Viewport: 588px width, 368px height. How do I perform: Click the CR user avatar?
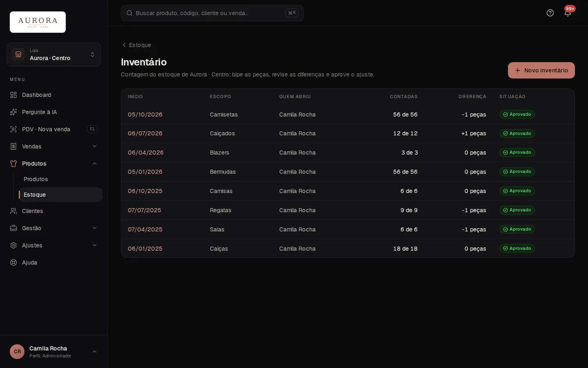pyautogui.click(x=17, y=352)
